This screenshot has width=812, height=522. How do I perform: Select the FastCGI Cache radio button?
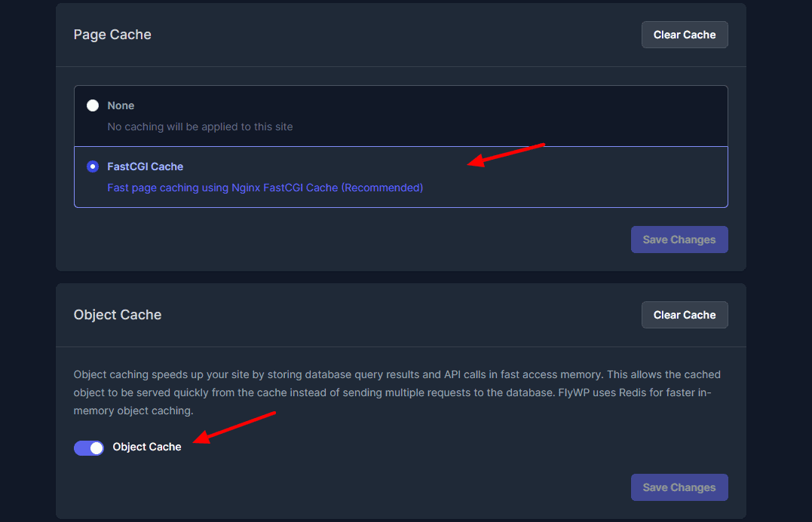(93, 166)
